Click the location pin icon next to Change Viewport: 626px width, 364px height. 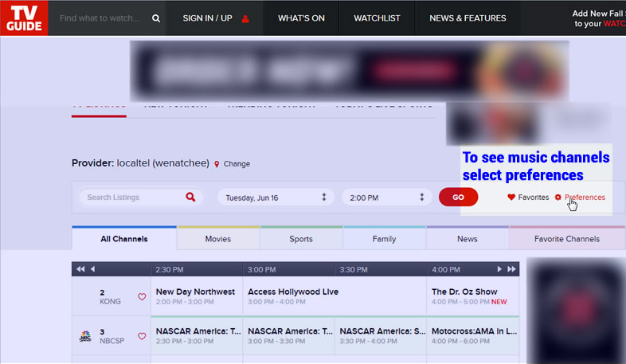pos(217,164)
